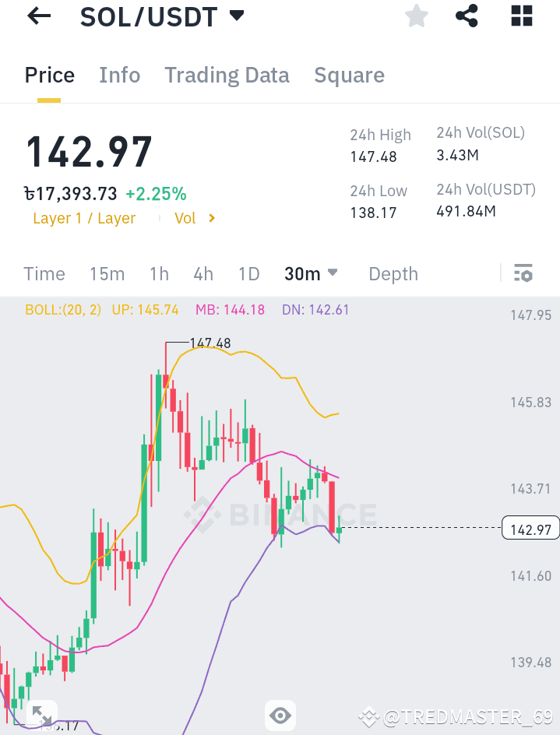Expand the chart with fullscreen icon
The height and width of the screenshot is (735, 560).
[41, 714]
